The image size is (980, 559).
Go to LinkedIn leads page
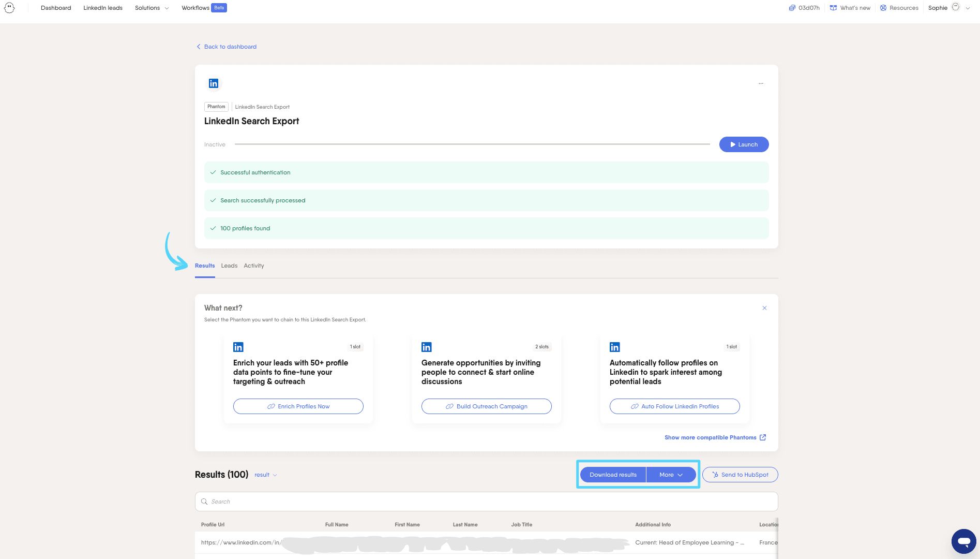[103, 8]
